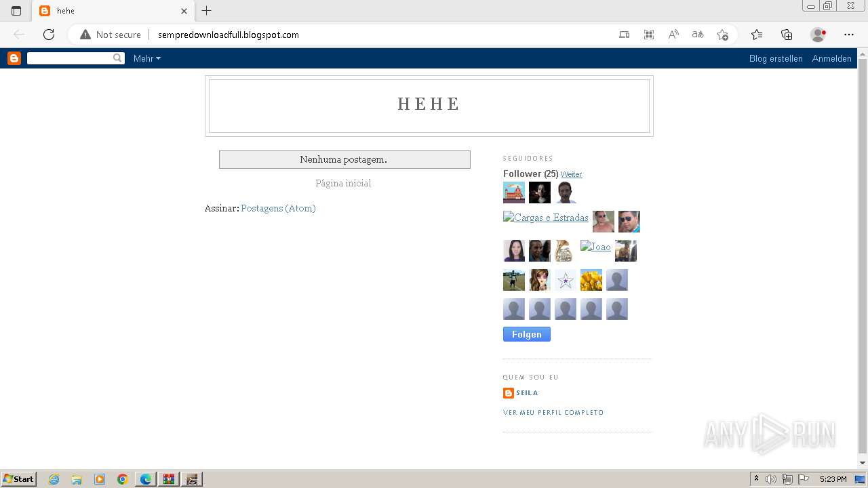Open media player taskbar icon

click(x=100, y=479)
